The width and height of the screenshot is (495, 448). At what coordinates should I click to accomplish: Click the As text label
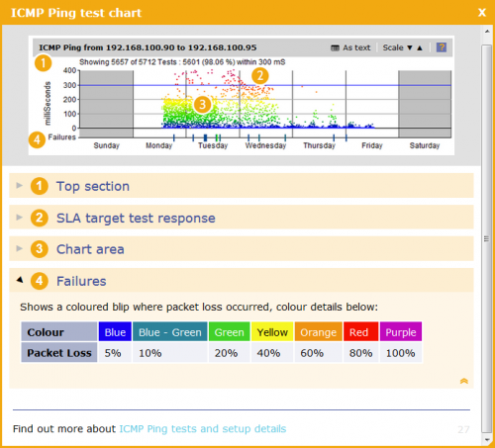pos(356,47)
